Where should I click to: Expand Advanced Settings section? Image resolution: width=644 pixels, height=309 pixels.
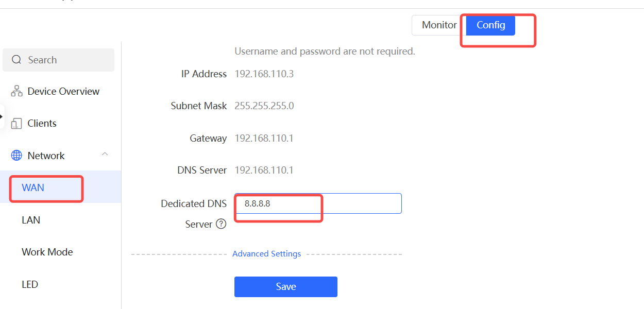tap(266, 254)
